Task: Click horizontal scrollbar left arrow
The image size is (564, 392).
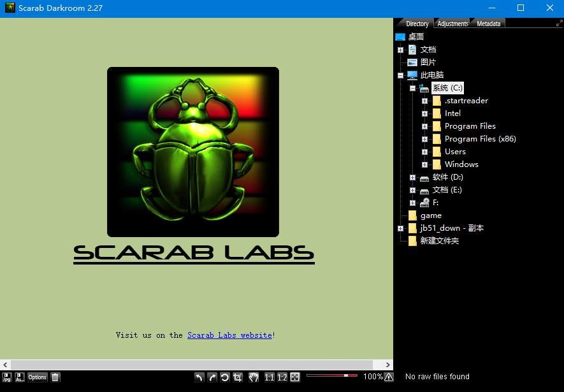Action: (5, 365)
